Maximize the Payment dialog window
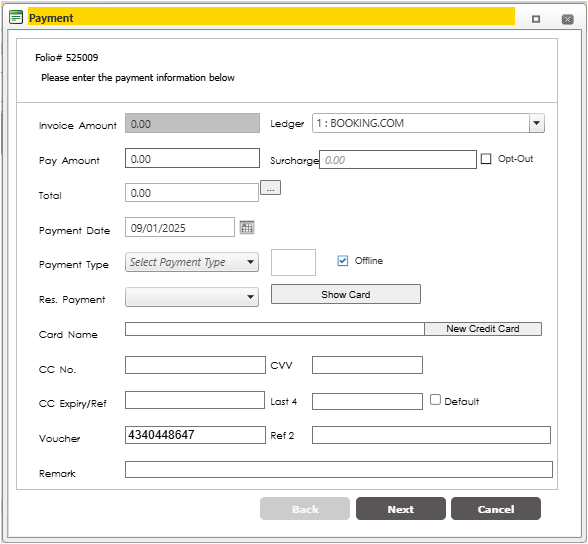The height and width of the screenshot is (544, 588). [x=536, y=19]
